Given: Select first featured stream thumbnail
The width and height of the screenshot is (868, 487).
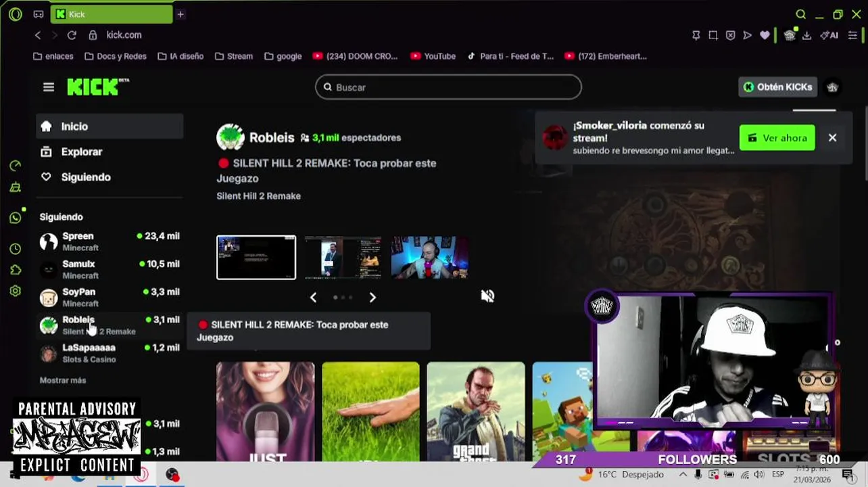Looking at the screenshot, I should [256, 257].
